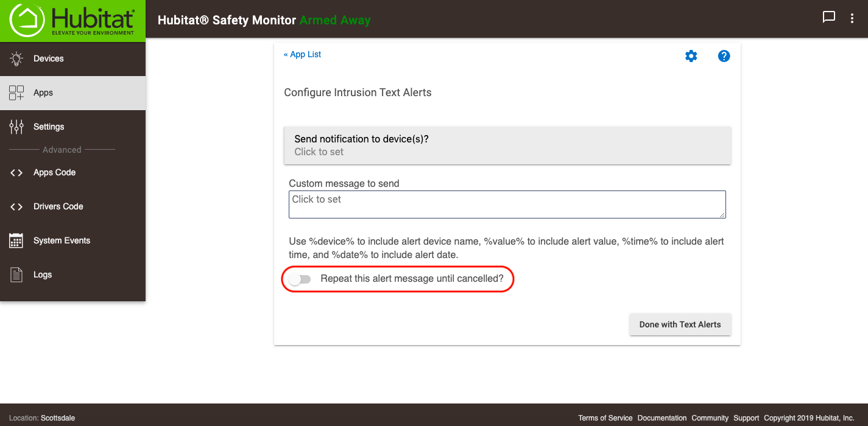Click the Armed Away status text

tap(335, 20)
